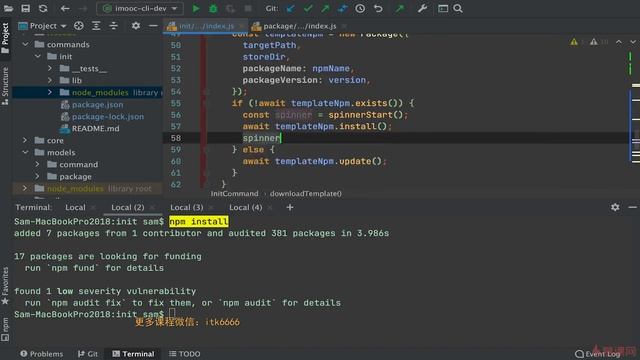Open the Project view dropdown
The width and height of the screenshot is (640, 360).
point(42,26)
